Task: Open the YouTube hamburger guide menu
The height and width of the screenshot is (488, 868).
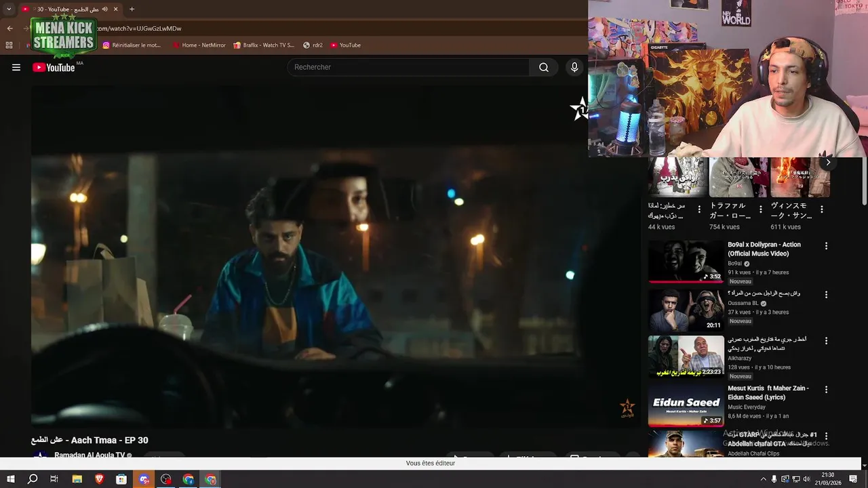Action: (x=16, y=67)
